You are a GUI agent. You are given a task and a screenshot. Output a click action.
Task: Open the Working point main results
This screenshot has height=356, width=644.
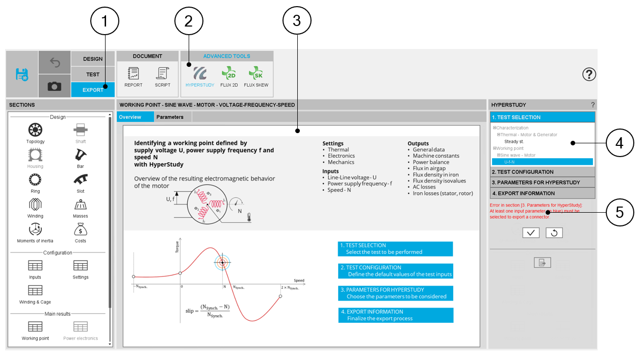[x=35, y=330]
